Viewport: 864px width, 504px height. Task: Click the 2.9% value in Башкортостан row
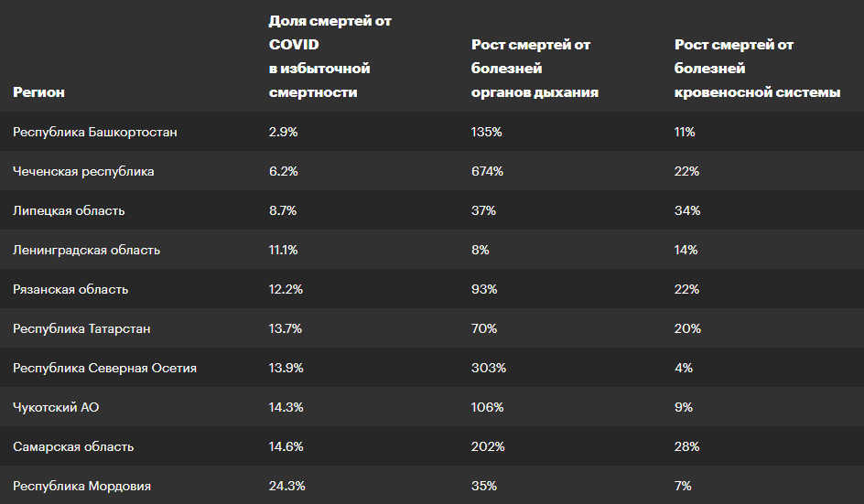(283, 132)
